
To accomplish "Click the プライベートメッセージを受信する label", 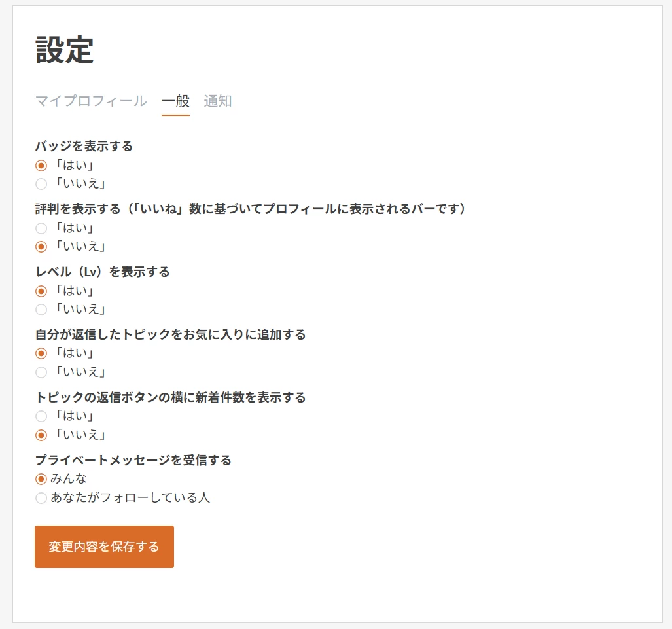I will click(133, 460).
